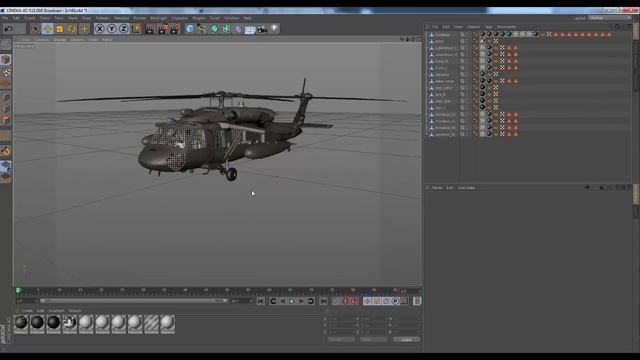Render the active view clapperboard icon
The width and height of the screenshot is (640, 360).
150,29
